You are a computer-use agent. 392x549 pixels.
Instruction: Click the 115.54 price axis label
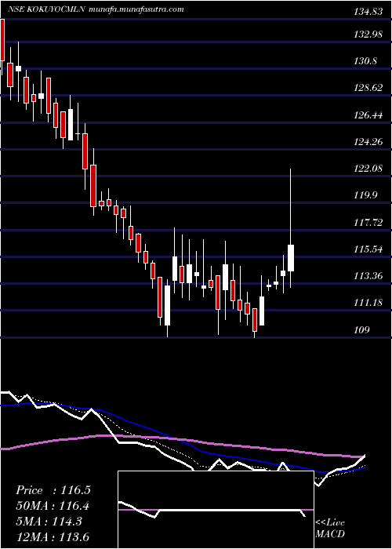[368, 249]
